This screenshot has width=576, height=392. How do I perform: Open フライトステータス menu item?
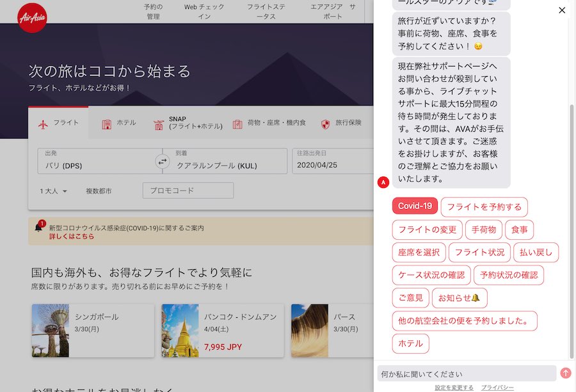tap(266, 12)
